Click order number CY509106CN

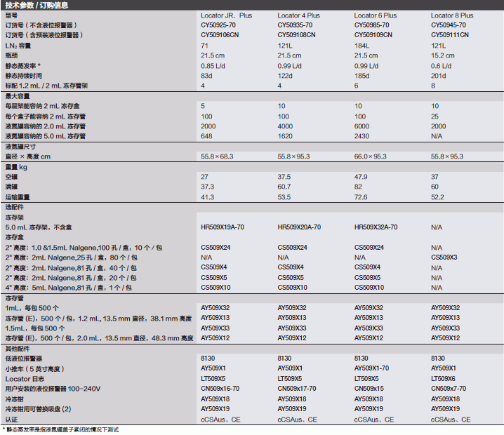tap(220, 34)
